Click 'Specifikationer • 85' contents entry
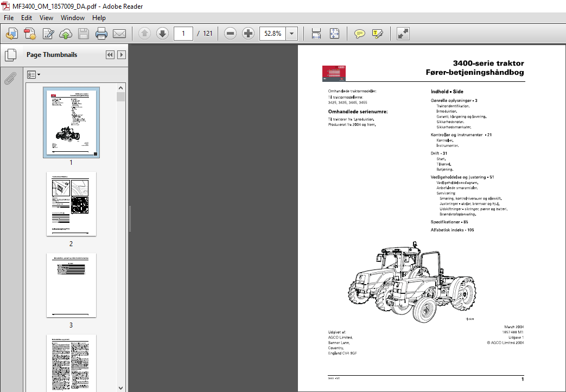This screenshot has height=392, width=566. pos(449,222)
